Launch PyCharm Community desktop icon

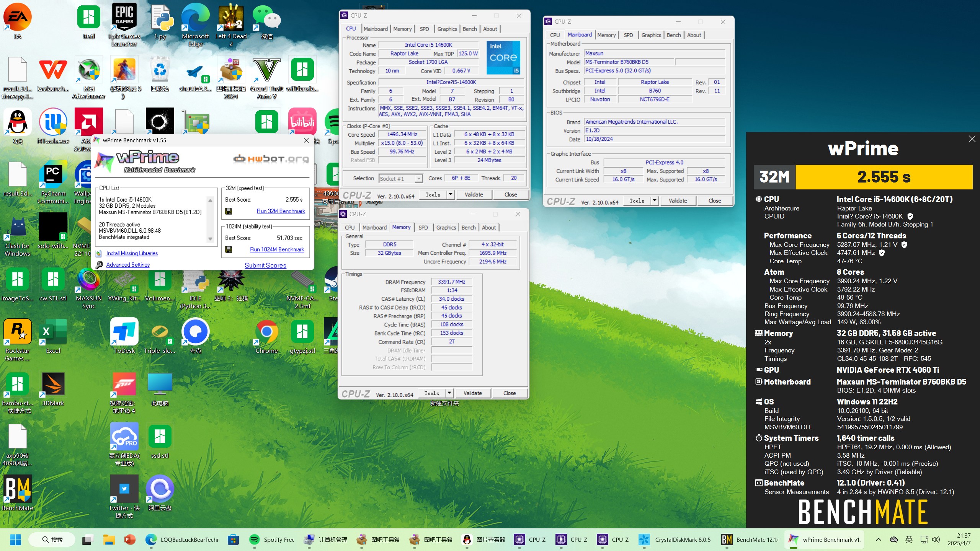53,183
